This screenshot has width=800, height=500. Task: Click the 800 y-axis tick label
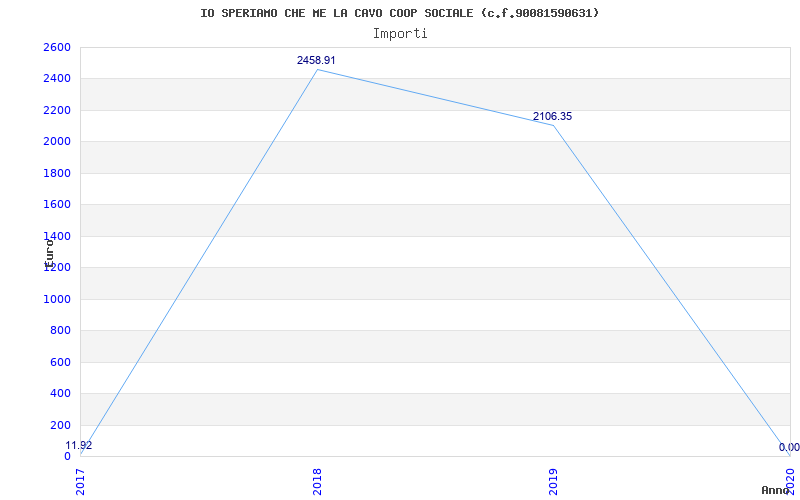pos(60,331)
